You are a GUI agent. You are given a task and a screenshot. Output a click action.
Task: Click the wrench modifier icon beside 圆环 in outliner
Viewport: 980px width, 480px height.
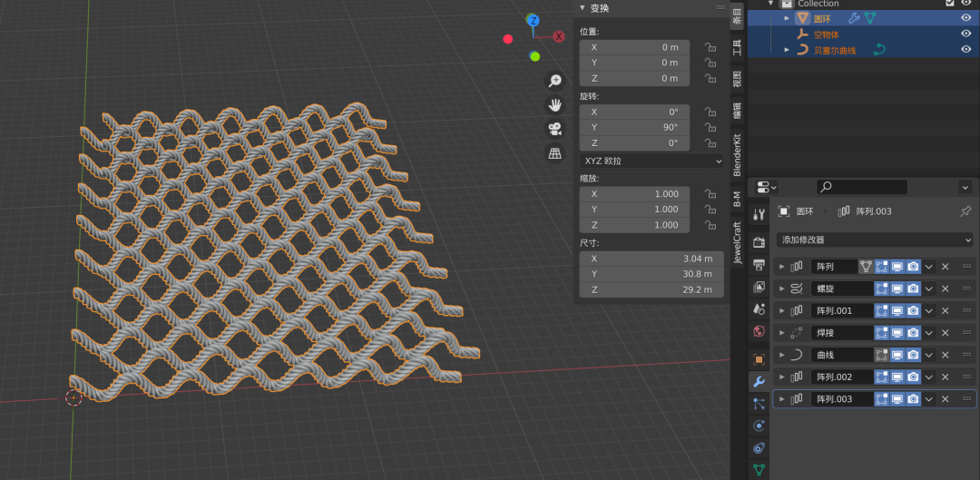pos(854,18)
